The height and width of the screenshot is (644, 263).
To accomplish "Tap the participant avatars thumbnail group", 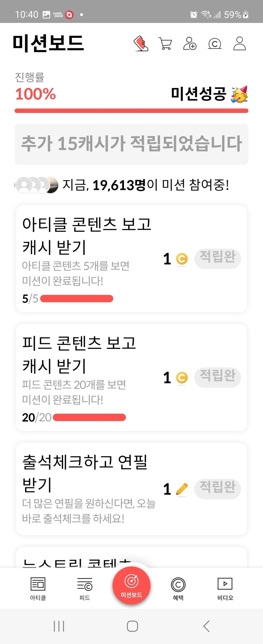I will 37,185.
